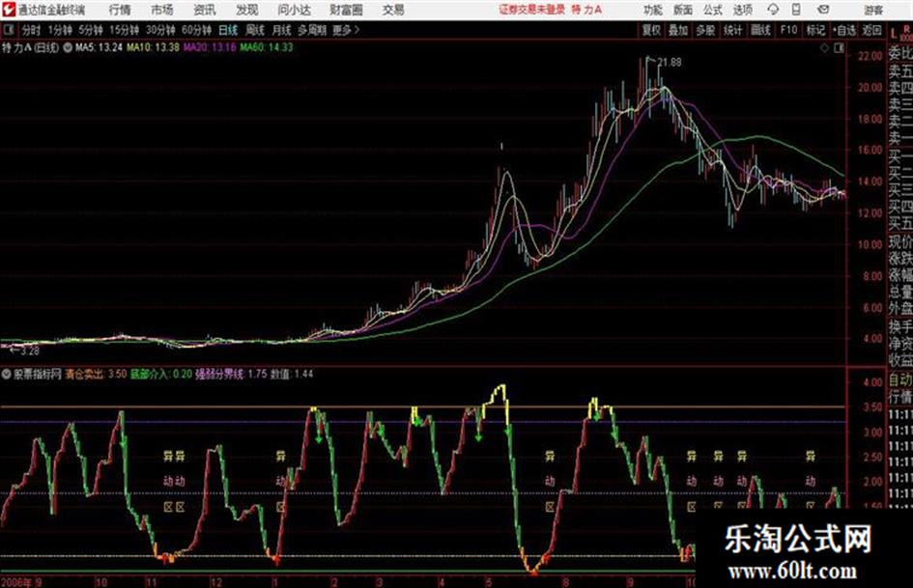This screenshot has height=588, width=913.
Task: Switch to 5分钟 period
Action: coord(90,30)
